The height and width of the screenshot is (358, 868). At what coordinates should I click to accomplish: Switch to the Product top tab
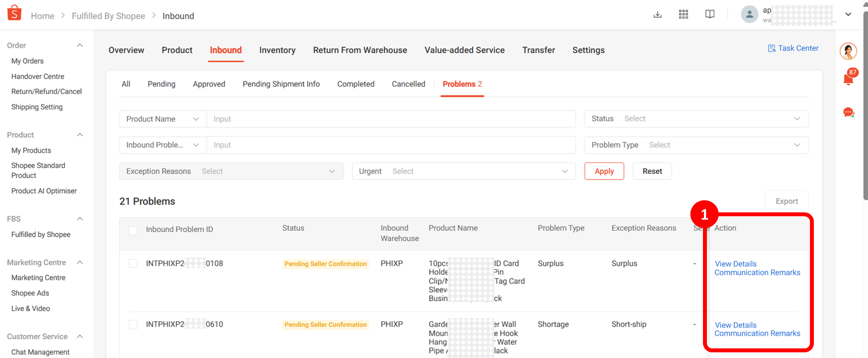pos(177,50)
